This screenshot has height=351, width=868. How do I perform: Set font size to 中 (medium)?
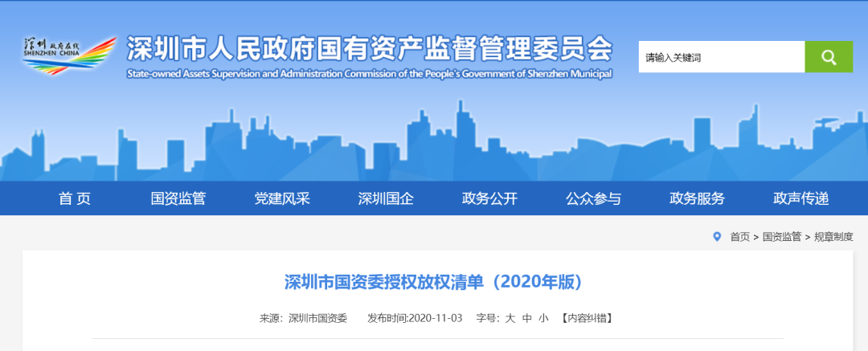click(527, 318)
